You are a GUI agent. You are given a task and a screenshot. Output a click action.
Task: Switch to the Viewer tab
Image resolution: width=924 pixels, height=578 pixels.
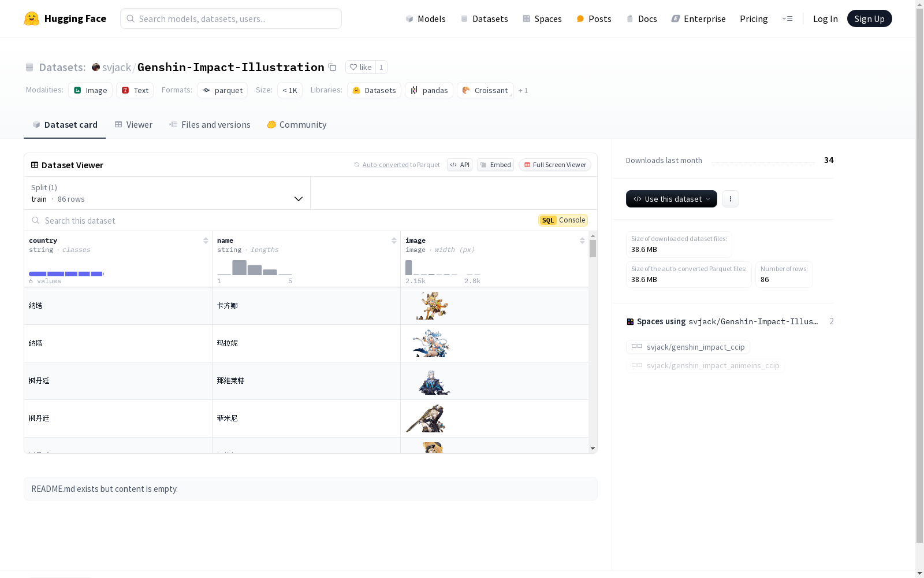(x=133, y=125)
